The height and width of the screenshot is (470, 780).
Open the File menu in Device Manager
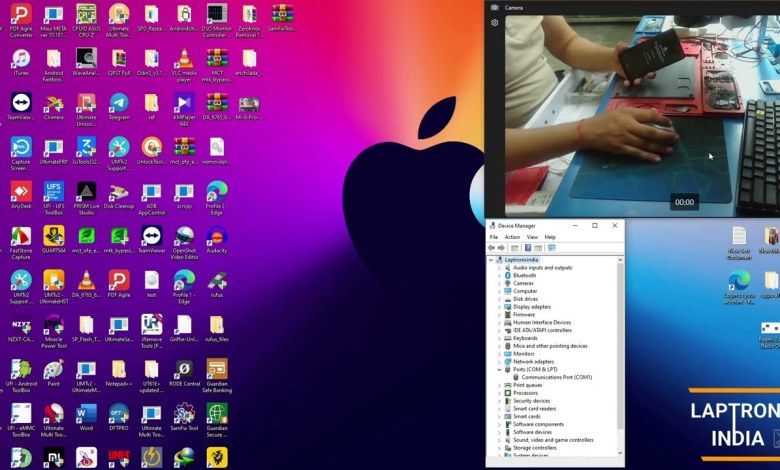493,237
